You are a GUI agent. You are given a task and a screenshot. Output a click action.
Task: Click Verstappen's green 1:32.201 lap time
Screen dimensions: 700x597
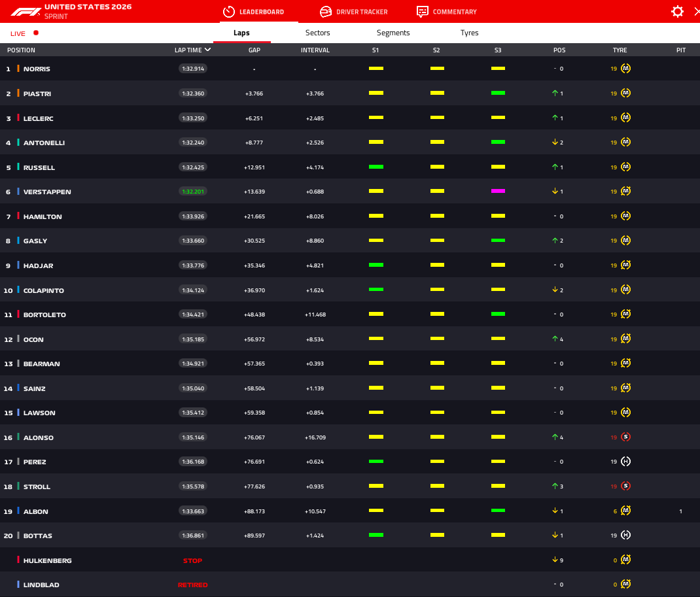point(193,192)
